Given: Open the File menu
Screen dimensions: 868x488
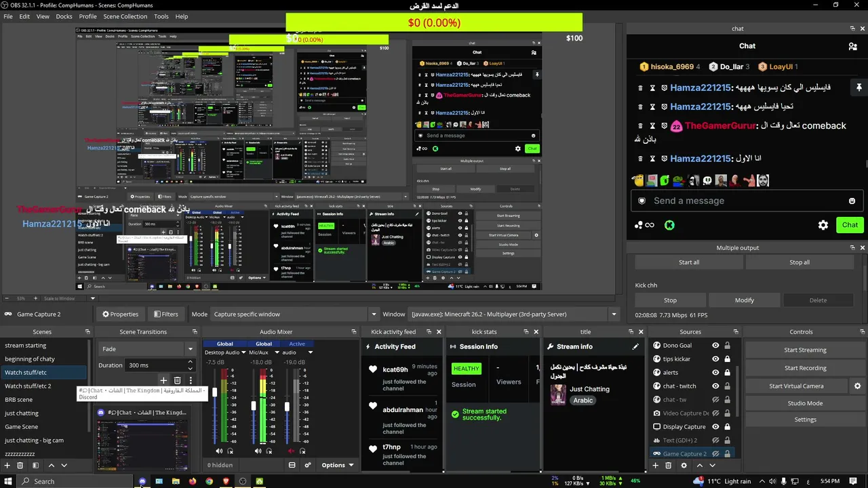Looking at the screenshot, I should tap(8, 16).
